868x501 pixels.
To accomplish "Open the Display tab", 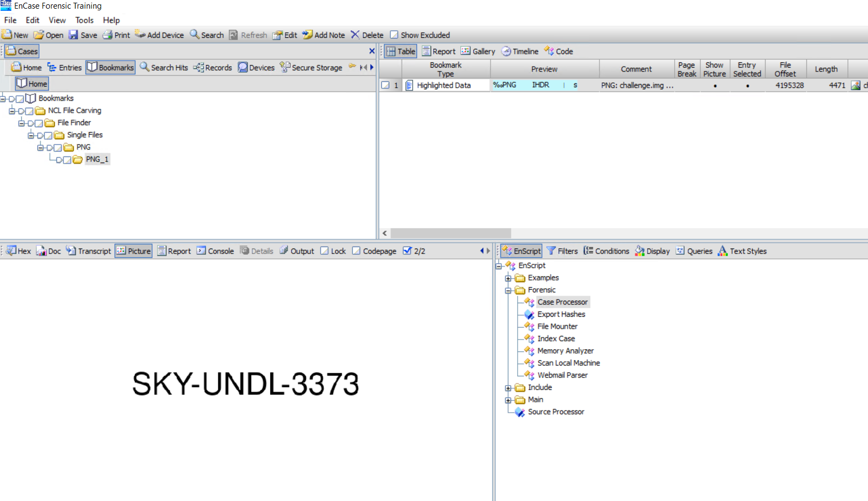I will pyautogui.click(x=652, y=251).
